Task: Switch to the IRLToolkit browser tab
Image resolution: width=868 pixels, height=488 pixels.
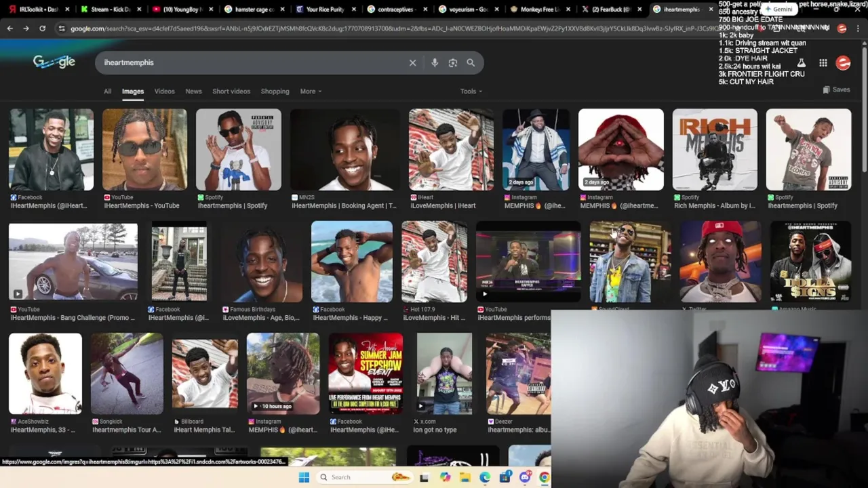Action: click(38, 9)
